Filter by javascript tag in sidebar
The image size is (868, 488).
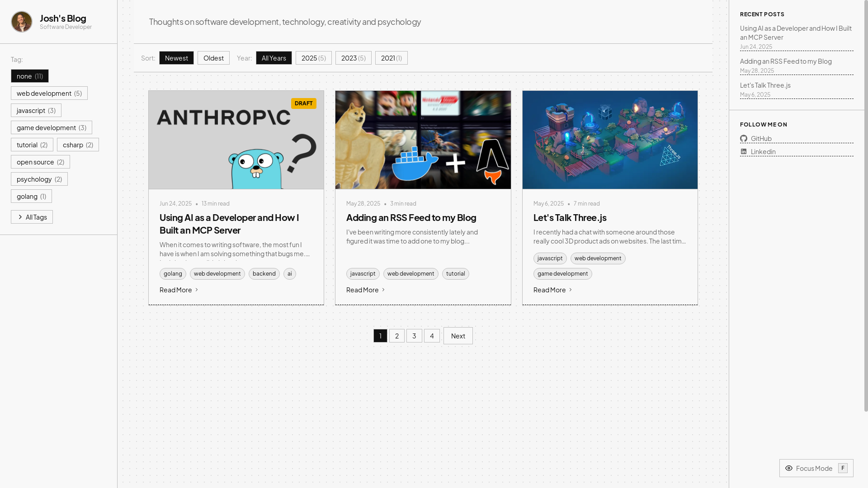(36, 110)
